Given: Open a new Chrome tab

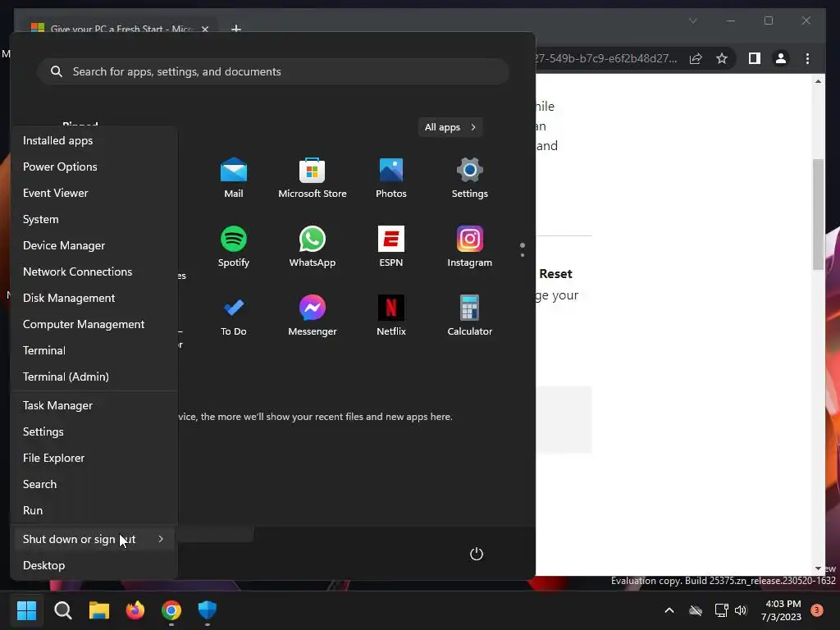Looking at the screenshot, I should tap(235, 29).
